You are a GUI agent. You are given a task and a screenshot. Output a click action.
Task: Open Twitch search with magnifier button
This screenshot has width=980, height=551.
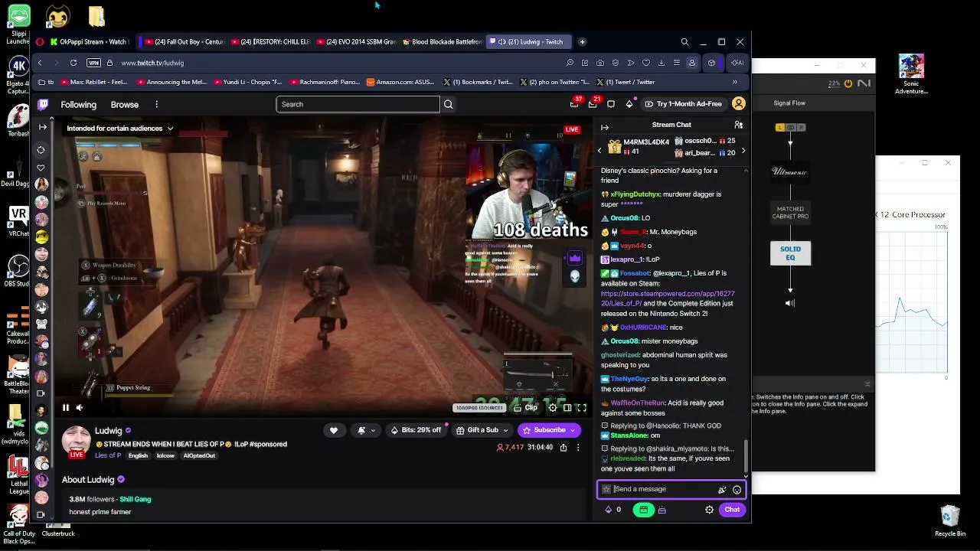click(449, 104)
